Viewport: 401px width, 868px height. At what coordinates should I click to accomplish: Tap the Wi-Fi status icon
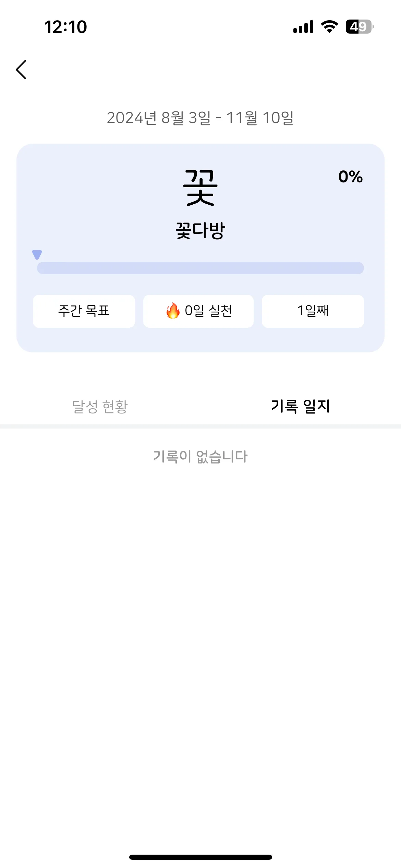point(329,27)
